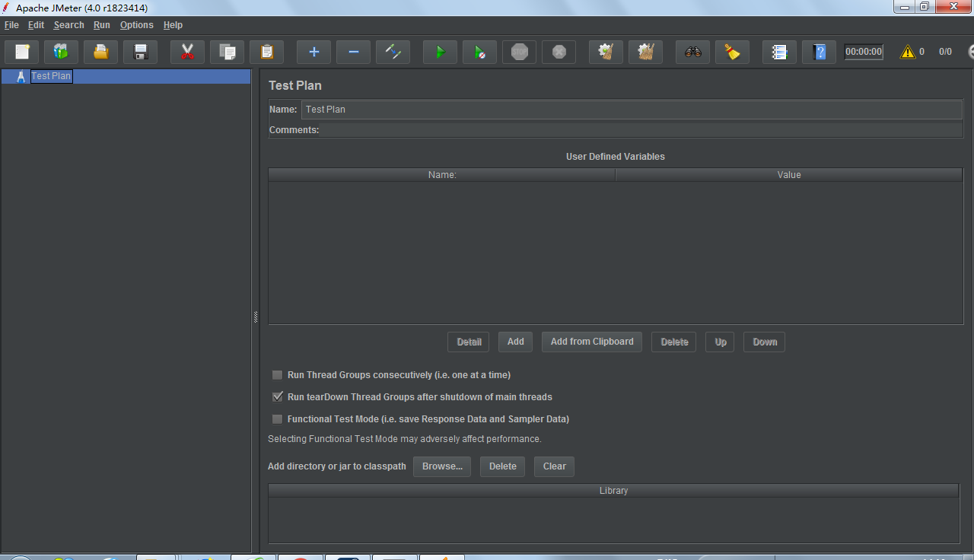974x560 pixels.
Task: Click Start no pauses icon
Action: 479,52
